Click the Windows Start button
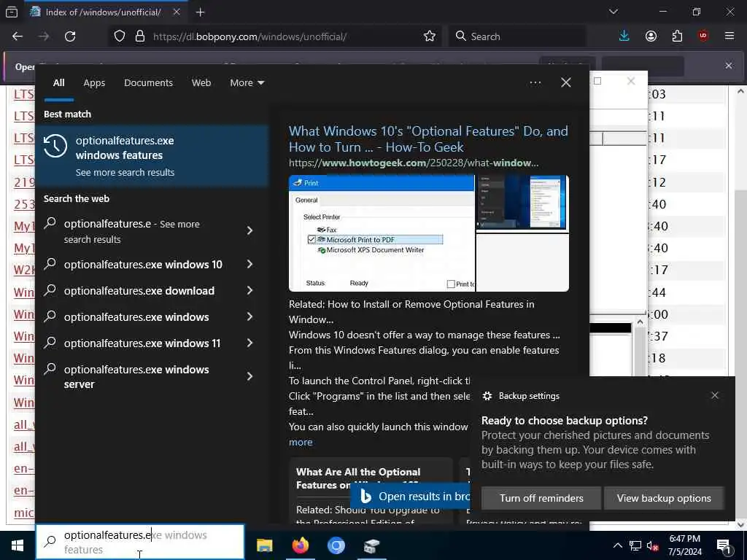This screenshot has width=747, height=560. [18, 545]
